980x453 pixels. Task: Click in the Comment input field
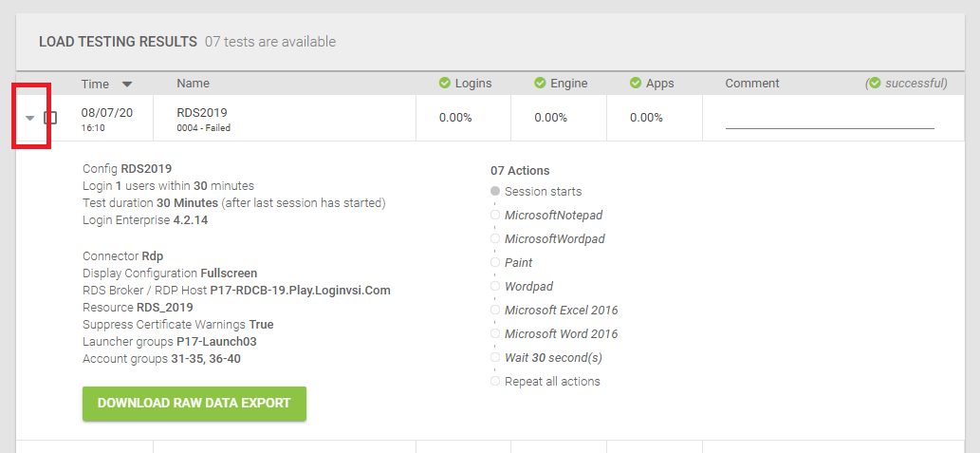click(829, 119)
